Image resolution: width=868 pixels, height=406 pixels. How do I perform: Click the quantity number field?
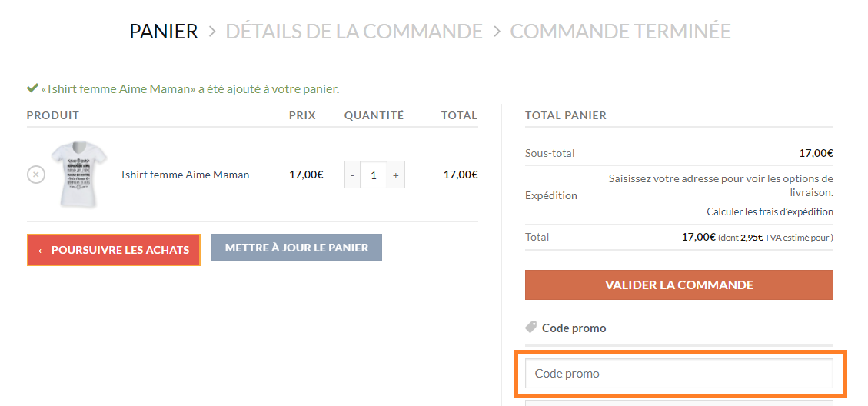pos(374,175)
